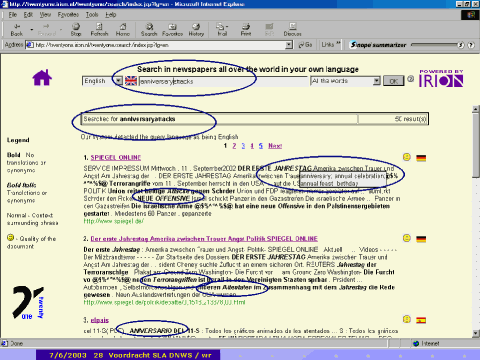The width and height of the screenshot is (480, 360).
Task: Click the smiley quality icon for SPIEGEL ONLINE result
Action: coord(407,157)
